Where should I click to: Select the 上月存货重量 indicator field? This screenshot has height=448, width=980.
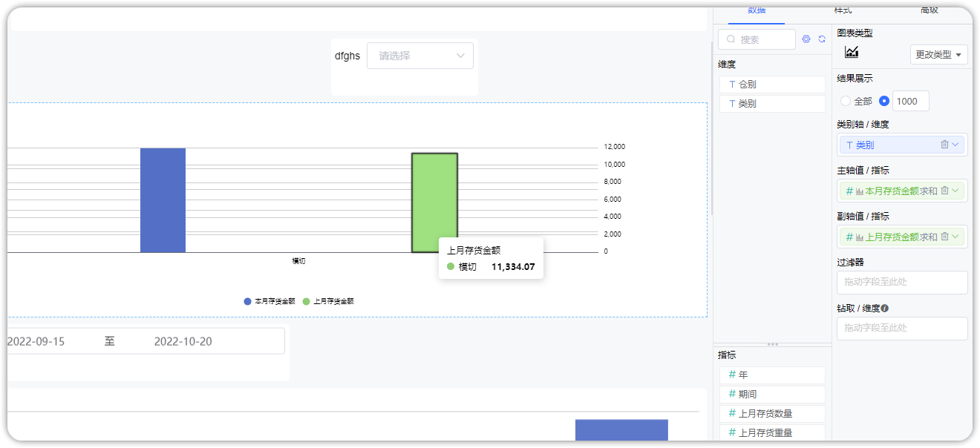[x=772, y=433]
